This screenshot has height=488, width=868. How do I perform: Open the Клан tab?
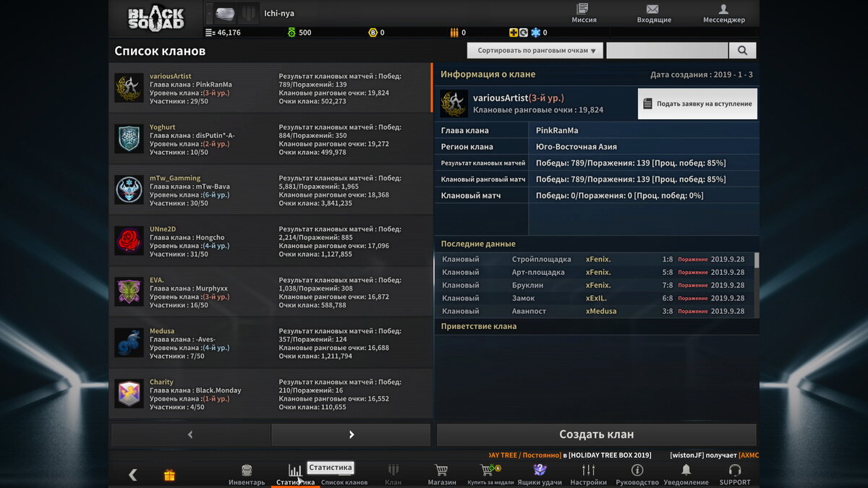pyautogui.click(x=393, y=475)
